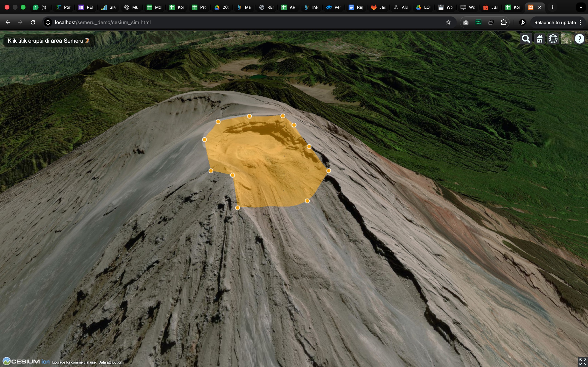Click the Upgrade for commercial use link
Viewport: 588px width, 367px height.
click(x=74, y=362)
